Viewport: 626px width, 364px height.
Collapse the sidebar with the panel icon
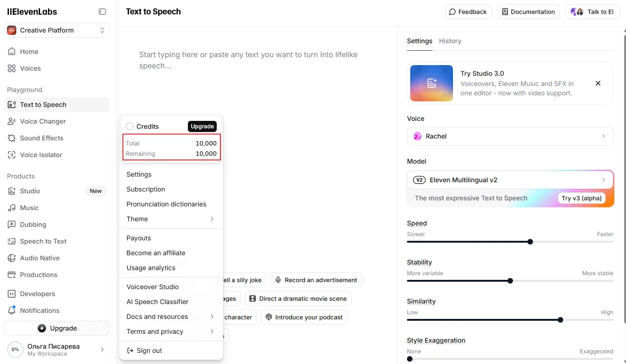click(x=102, y=12)
